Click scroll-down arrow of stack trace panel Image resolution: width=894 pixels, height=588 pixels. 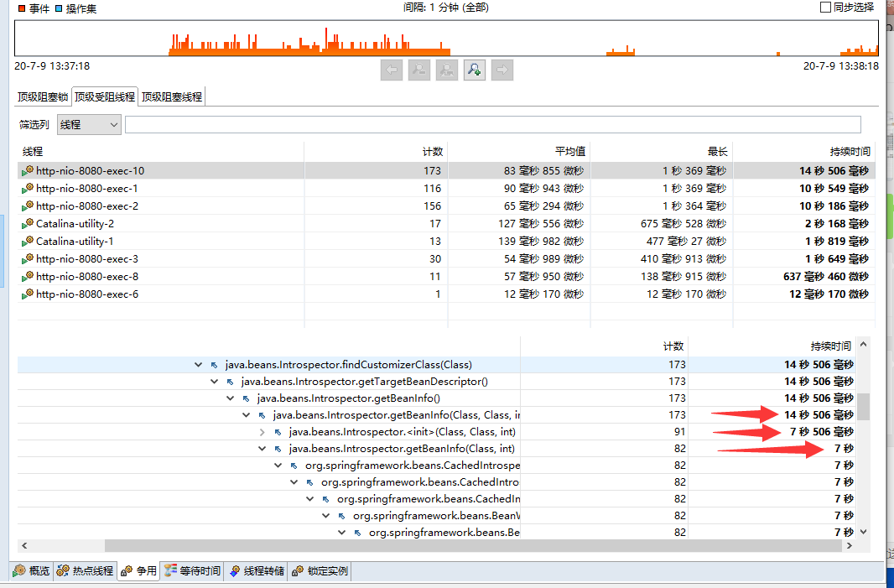coord(864,532)
